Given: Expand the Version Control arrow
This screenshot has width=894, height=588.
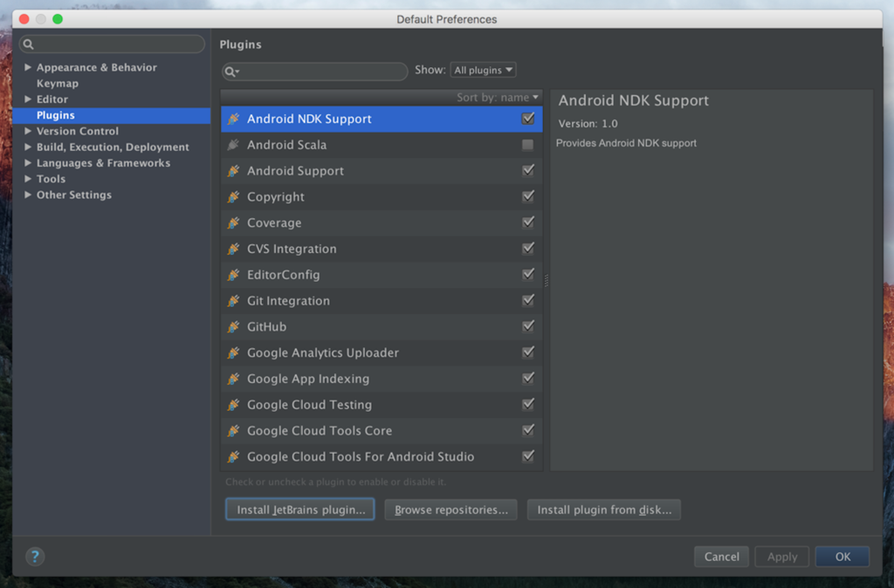Looking at the screenshot, I should 27,131.
